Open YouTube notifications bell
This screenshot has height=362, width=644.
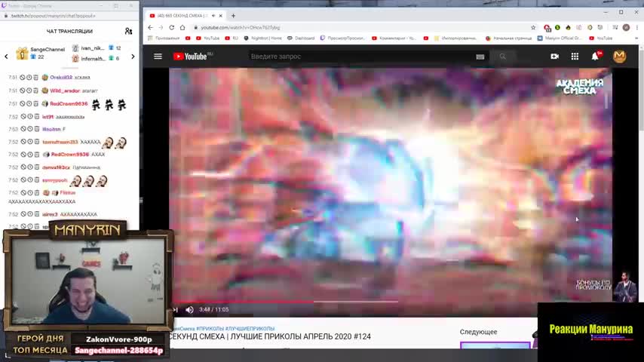point(595,57)
